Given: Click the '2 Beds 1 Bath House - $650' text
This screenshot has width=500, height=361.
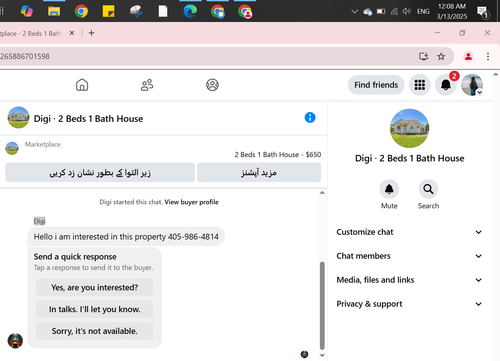Looking at the screenshot, I should click(278, 155).
